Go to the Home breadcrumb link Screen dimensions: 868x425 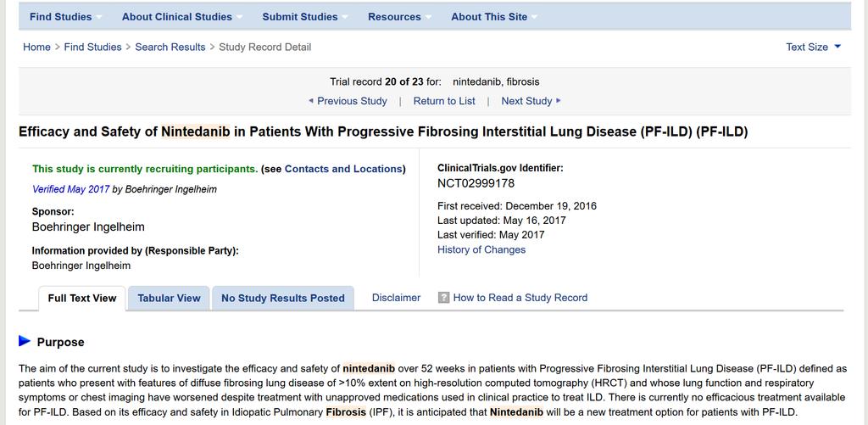[x=36, y=48]
